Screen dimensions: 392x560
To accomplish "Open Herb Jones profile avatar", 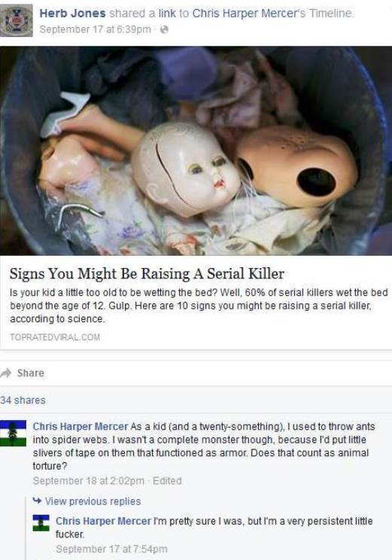I will [x=16, y=20].
